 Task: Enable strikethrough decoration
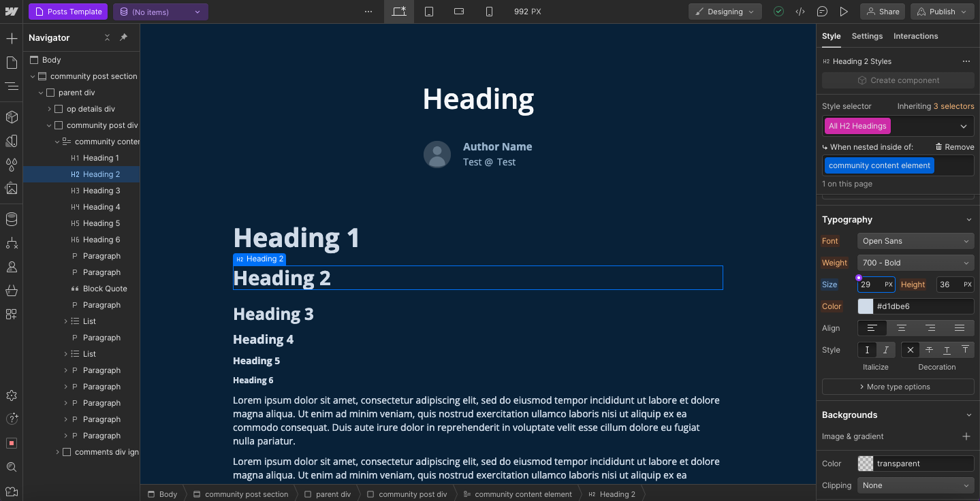[928, 349]
